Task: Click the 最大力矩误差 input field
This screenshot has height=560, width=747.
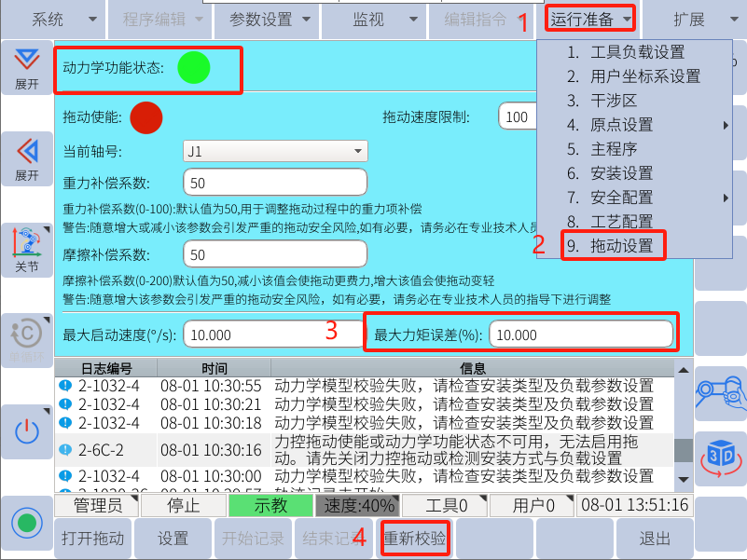Action: pyautogui.click(x=579, y=335)
